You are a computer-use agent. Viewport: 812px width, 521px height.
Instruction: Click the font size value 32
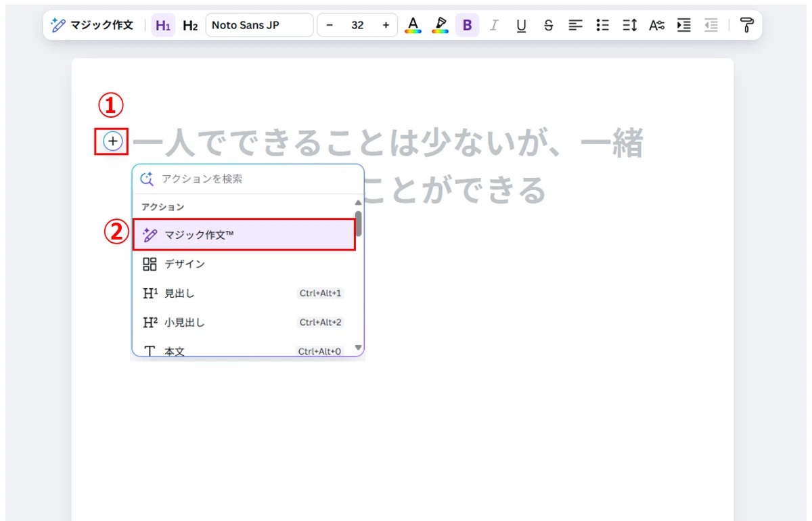click(x=357, y=25)
